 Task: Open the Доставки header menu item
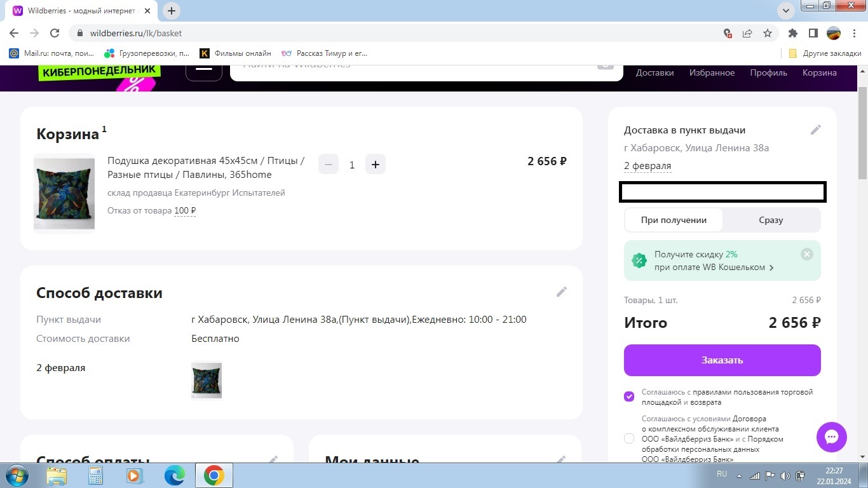[x=654, y=72]
